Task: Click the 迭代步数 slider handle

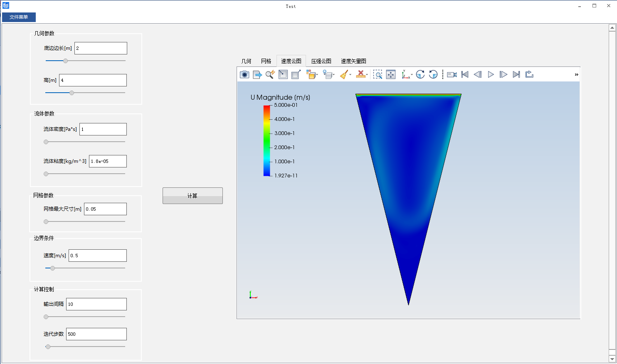Action: pyautogui.click(x=48, y=347)
